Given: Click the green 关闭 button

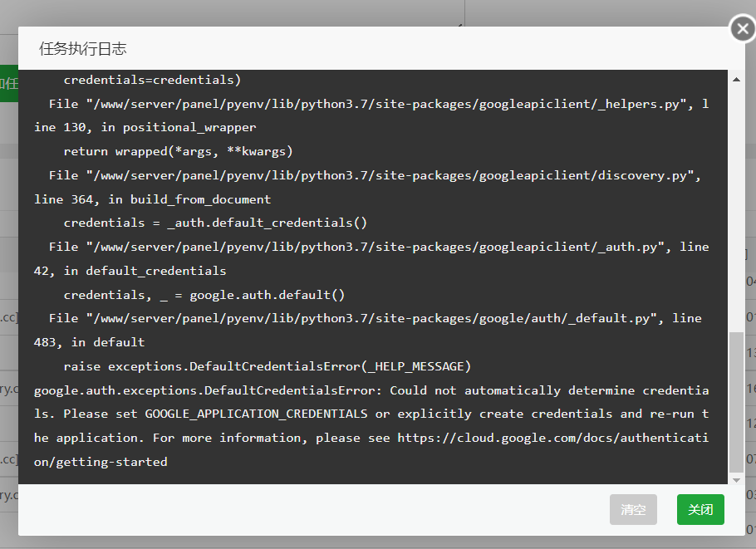Looking at the screenshot, I should click(x=700, y=509).
